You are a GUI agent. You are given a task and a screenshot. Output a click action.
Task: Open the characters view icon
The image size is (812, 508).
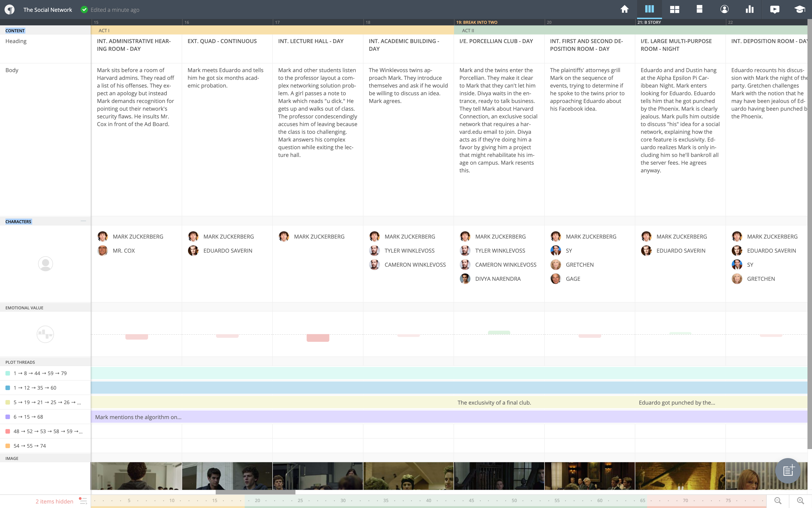[724, 9]
